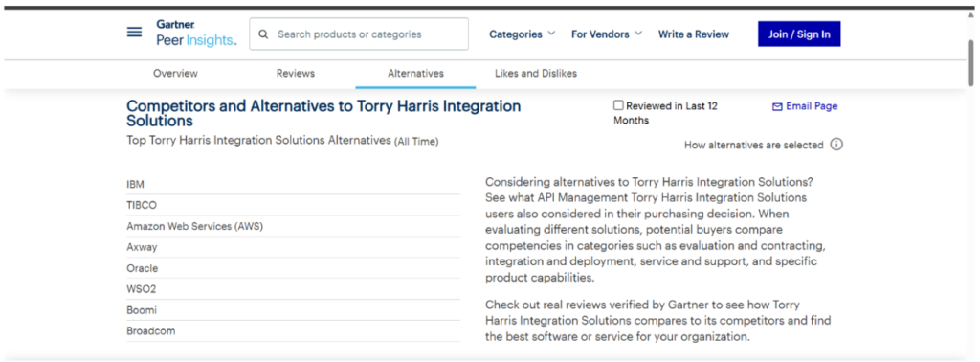The image size is (980, 362).
Task: Click the info icon beside How alternatives are selected
Action: pos(836,145)
